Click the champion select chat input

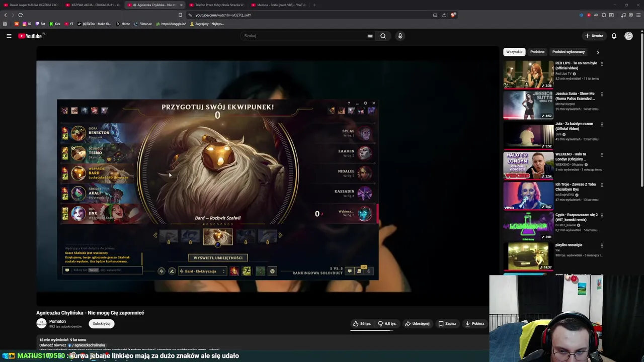[x=103, y=270]
